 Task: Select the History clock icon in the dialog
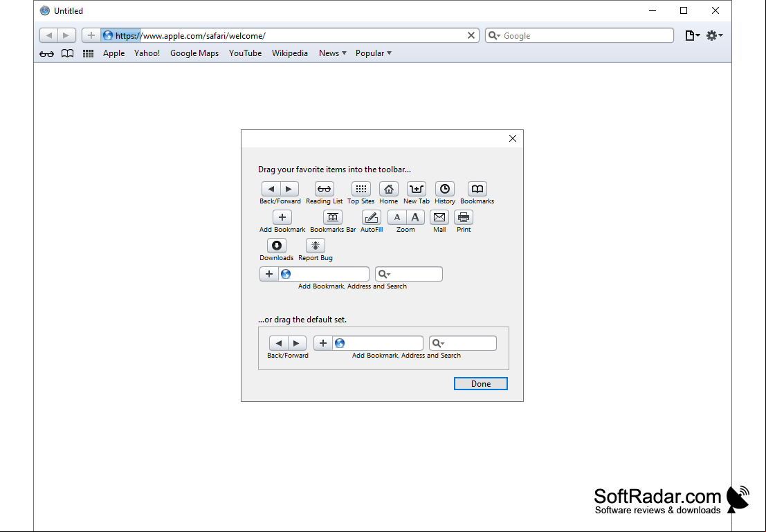coord(444,189)
